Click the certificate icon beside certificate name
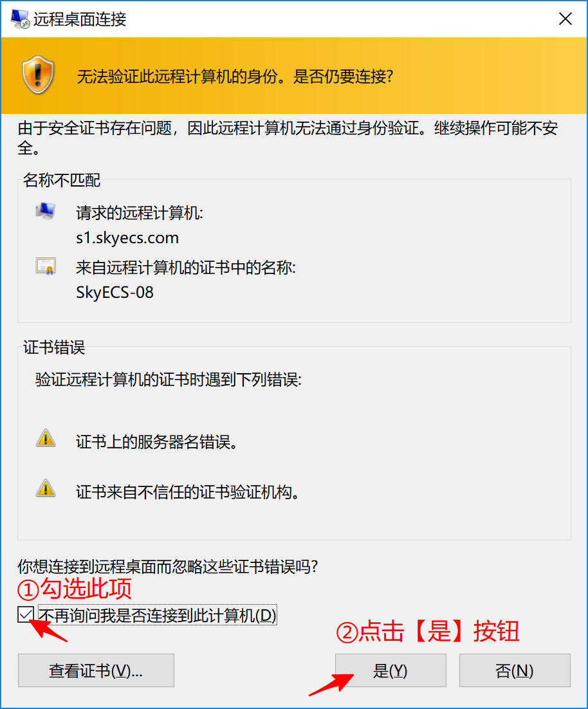The width and height of the screenshot is (588, 709). (x=46, y=266)
